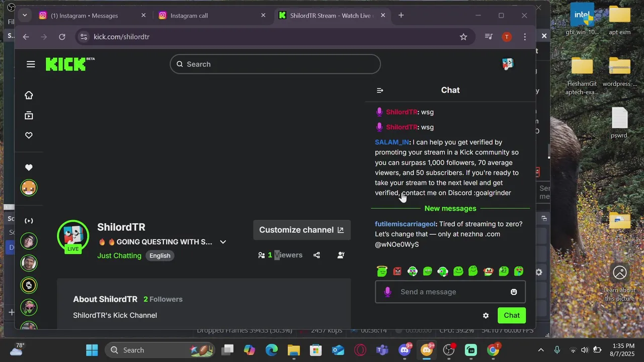Viewport: 644px width, 362px height.
Task: Insert the angry red face emote
Action: (x=397, y=271)
